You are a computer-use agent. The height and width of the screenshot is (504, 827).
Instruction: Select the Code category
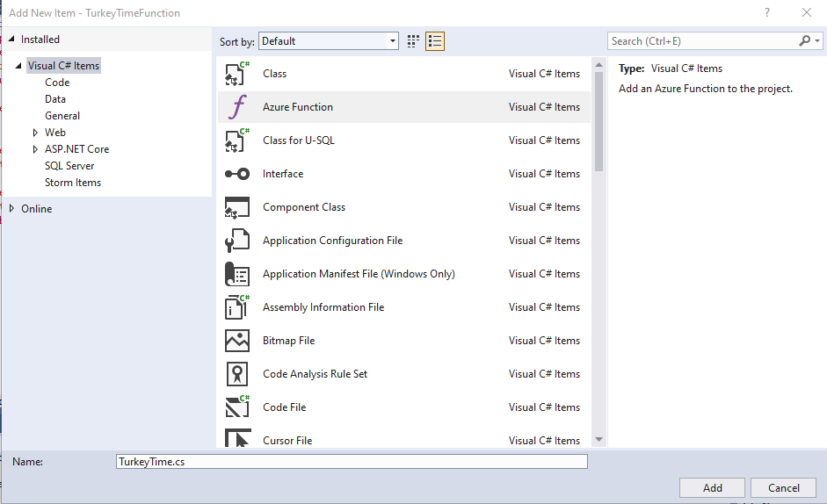57,83
